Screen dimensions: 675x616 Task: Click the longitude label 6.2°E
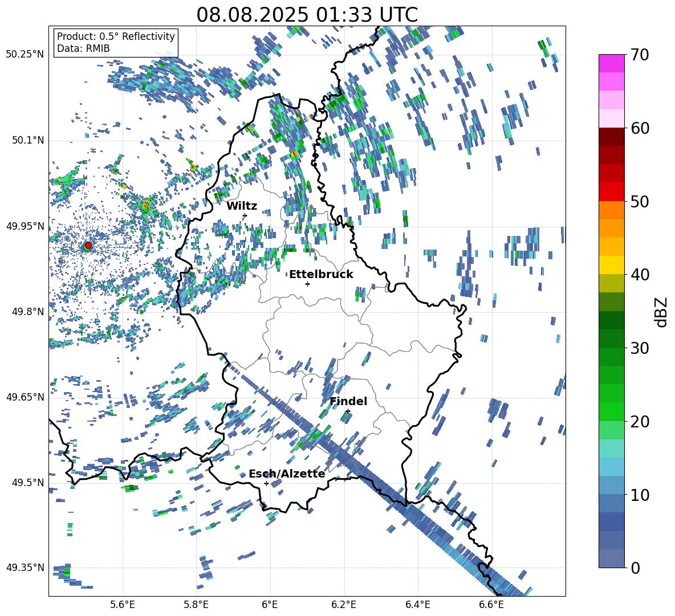coord(344,605)
